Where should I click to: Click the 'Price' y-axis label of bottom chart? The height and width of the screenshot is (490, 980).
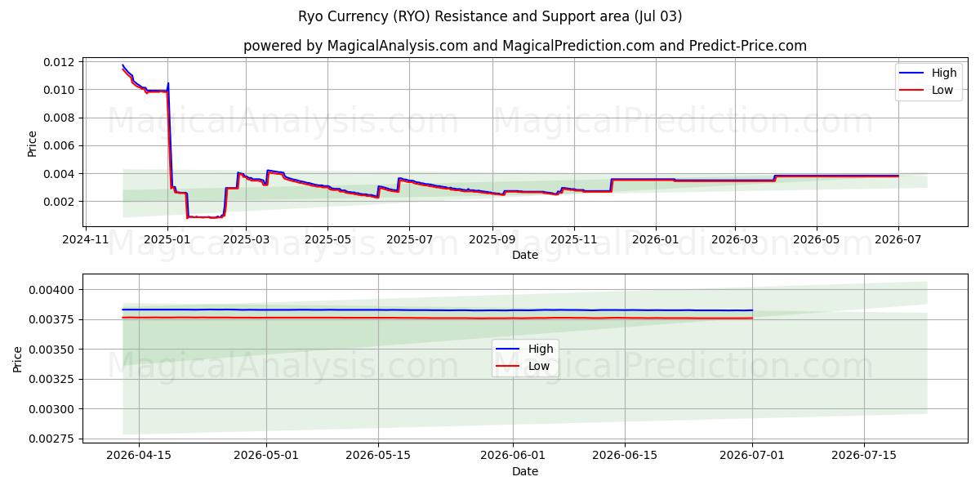[19, 359]
